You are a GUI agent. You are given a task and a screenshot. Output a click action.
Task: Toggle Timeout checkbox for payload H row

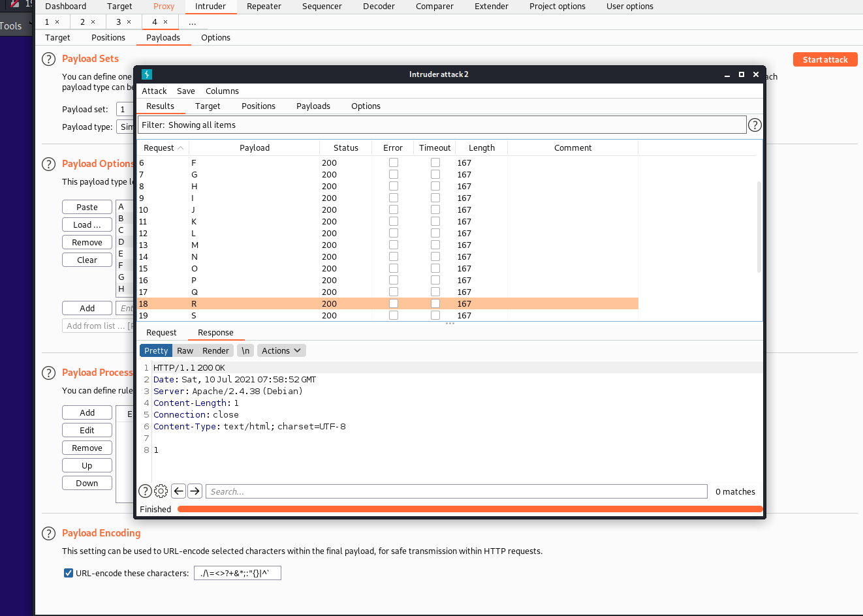435,186
